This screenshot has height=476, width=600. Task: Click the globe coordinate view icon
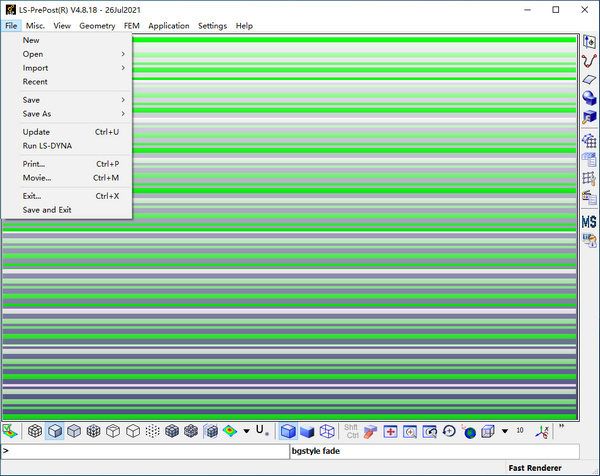[468, 432]
